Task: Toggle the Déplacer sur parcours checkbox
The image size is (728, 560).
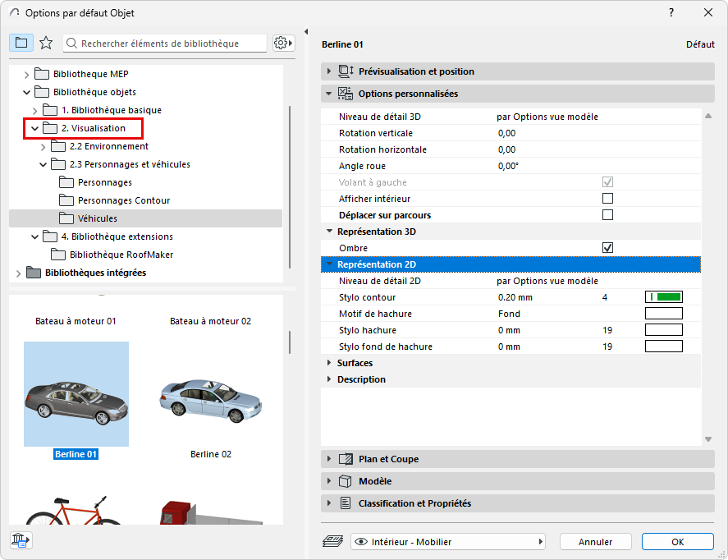Action: [607, 215]
